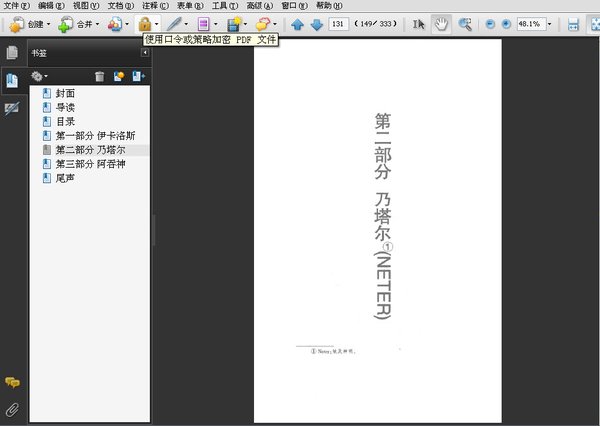Open the Comments panel bubbles icon

12,382
